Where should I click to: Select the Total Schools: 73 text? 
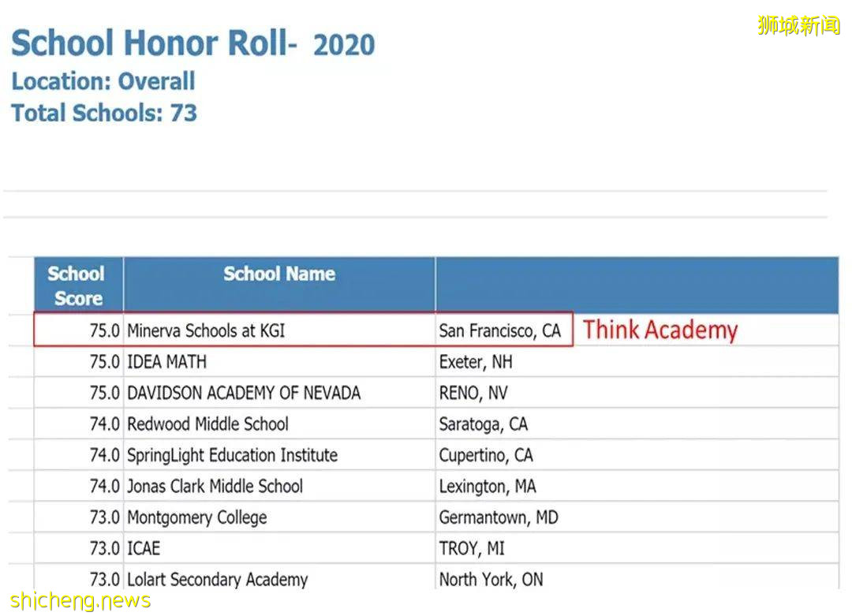[104, 113]
